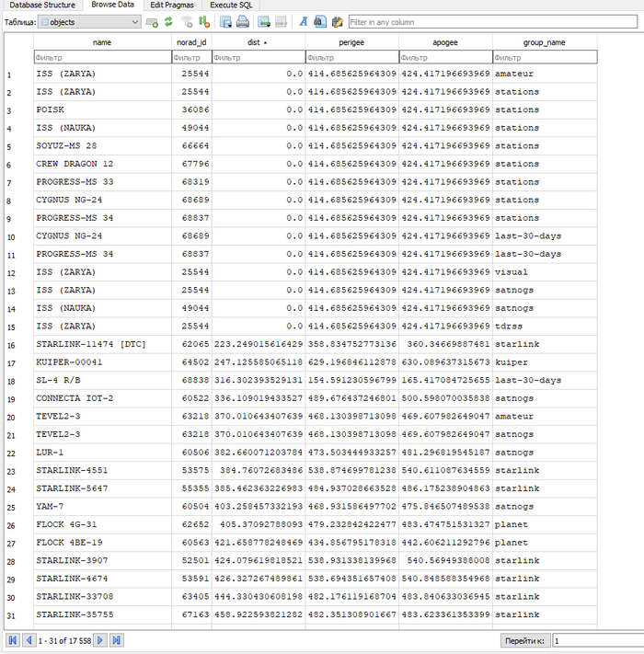This screenshot has width=644, height=654.
Task: Toggle sort on dist column header
Action: click(259, 42)
